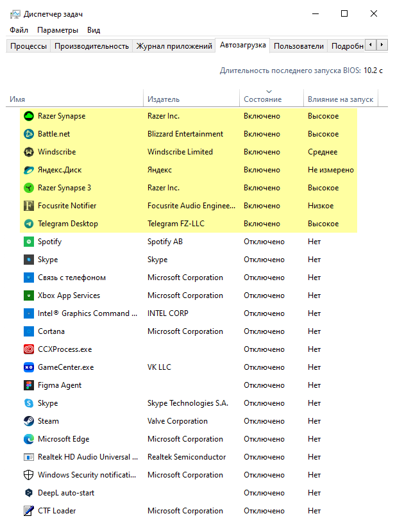Click the Telegram Desktop icon

click(x=29, y=224)
